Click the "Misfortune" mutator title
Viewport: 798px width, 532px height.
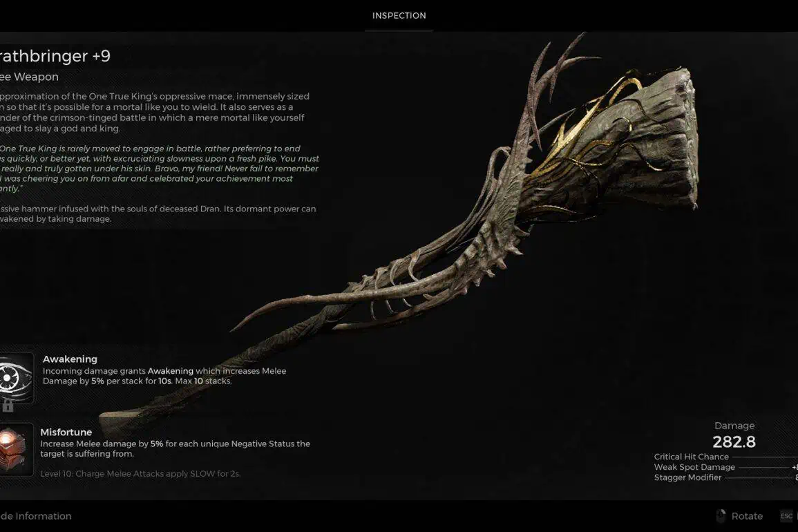pos(66,433)
